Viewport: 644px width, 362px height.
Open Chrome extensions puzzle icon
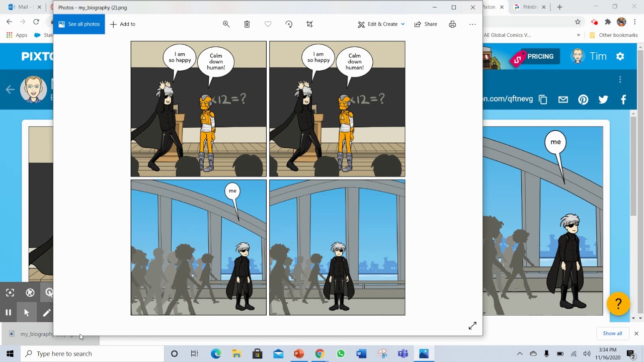608,22
